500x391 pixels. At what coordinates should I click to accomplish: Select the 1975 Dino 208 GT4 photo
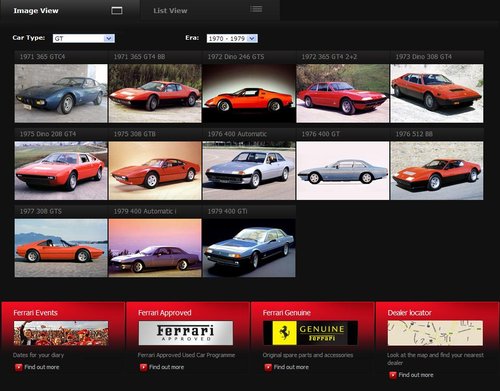(x=61, y=171)
